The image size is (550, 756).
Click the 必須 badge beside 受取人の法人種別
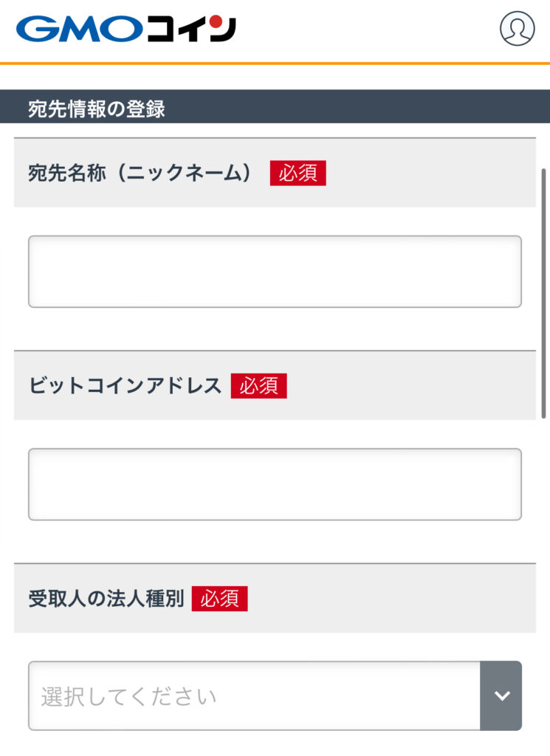219,598
